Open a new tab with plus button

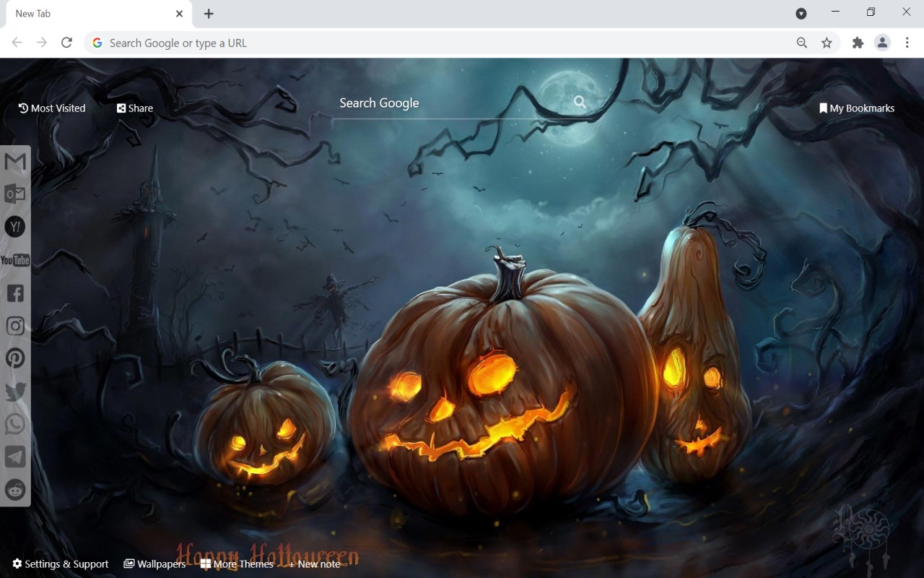click(209, 14)
